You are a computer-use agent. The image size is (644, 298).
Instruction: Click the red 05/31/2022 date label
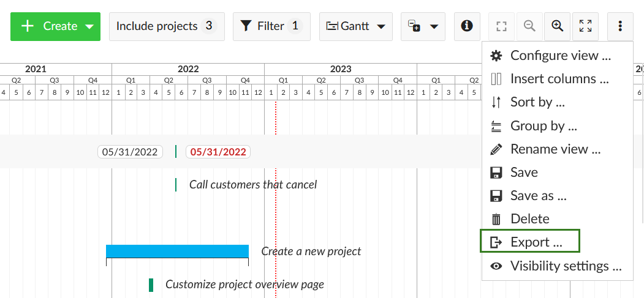point(218,152)
